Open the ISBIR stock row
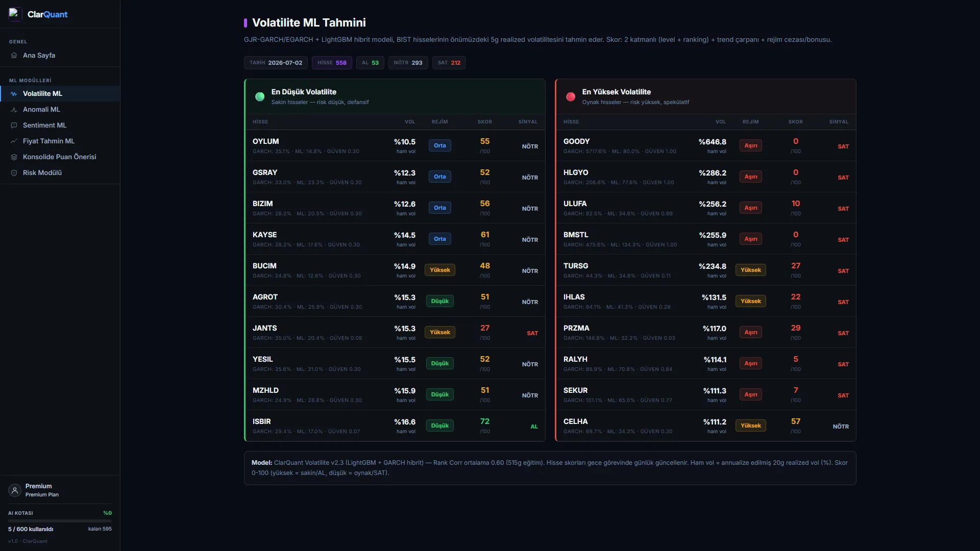The height and width of the screenshot is (551, 980). coord(395,426)
